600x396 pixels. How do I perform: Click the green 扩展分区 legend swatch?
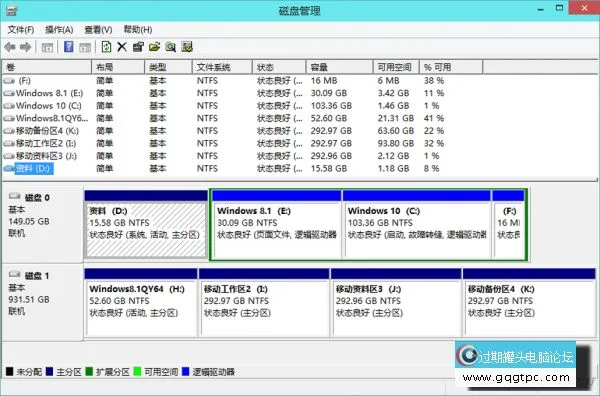89,371
